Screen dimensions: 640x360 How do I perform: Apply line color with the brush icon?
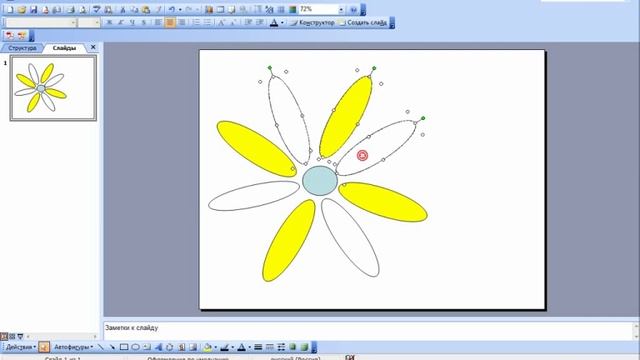click(224, 347)
